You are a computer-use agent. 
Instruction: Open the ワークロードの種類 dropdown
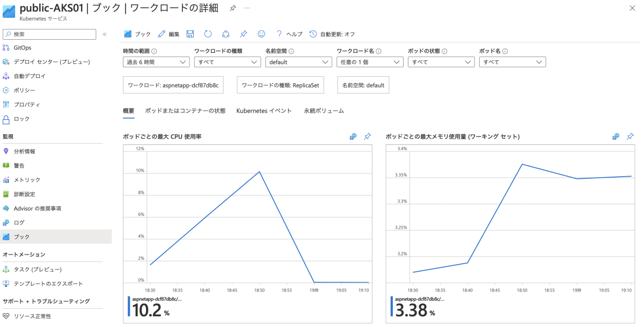coord(227,62)
